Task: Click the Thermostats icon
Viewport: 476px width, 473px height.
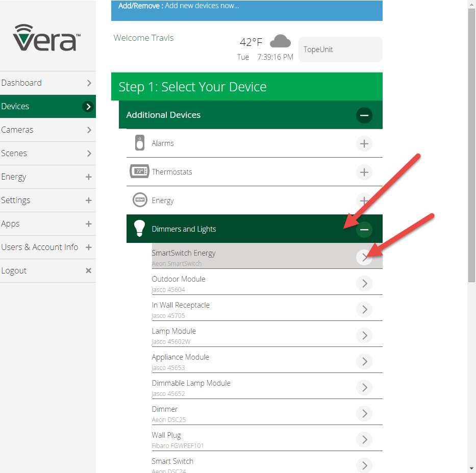Action: 139,171
